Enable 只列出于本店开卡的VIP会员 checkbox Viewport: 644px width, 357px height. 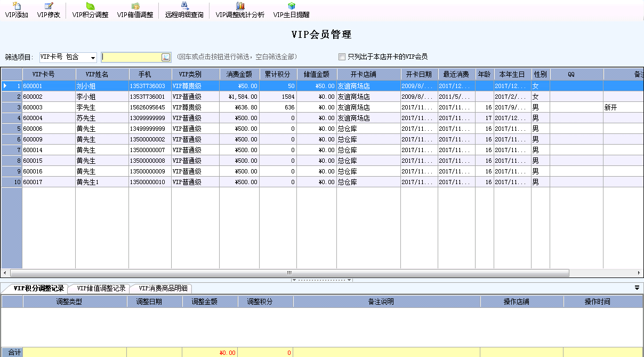coord(342,57)
